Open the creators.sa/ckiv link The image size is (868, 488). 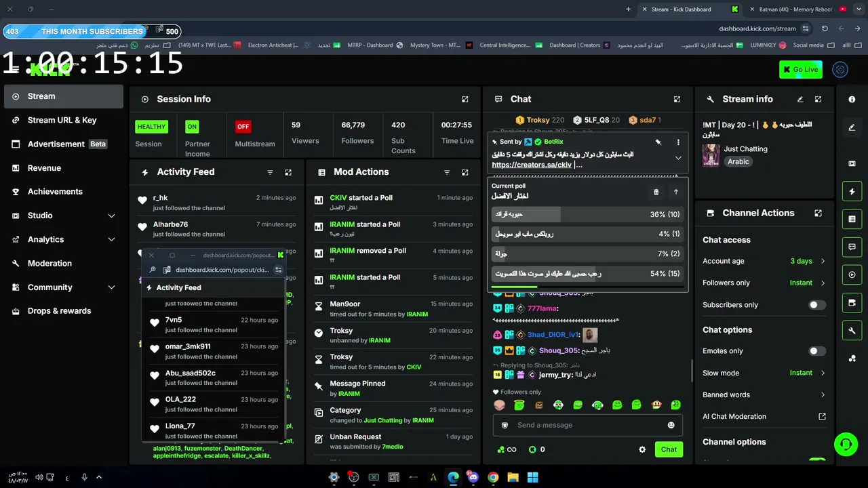[x=532, y=165]
